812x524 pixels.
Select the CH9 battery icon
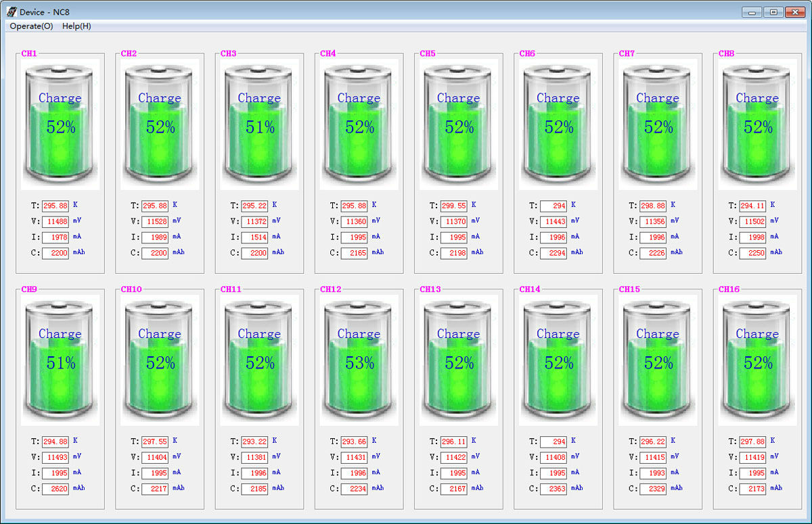pos(60,360)
